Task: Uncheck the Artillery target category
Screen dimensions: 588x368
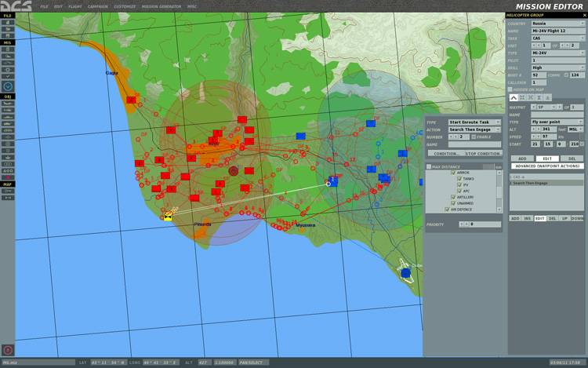Action: 453,197
